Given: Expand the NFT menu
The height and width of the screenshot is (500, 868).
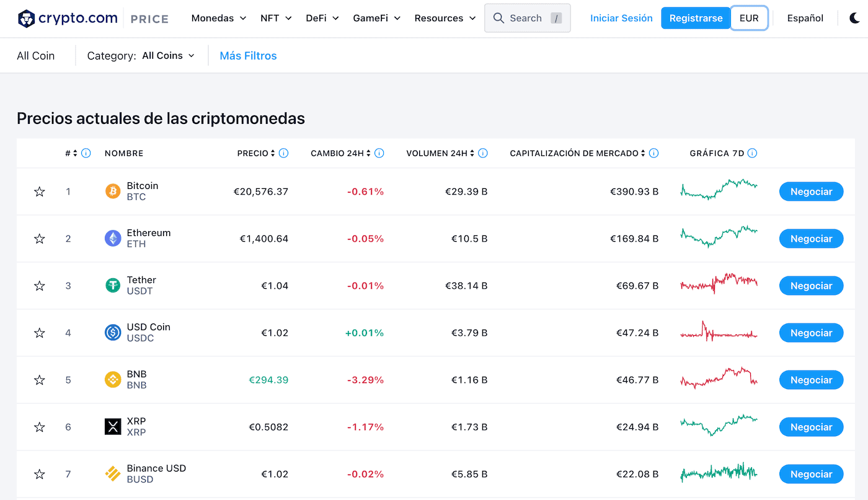Looking at the screenshot, I should coord(276,19).
